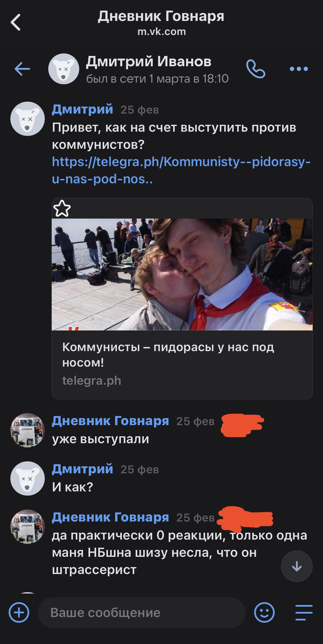Image resolution: width=323 pixels, height=644 pixels.
Task: Open the preview card article title
Action: (x=168, y=355)
